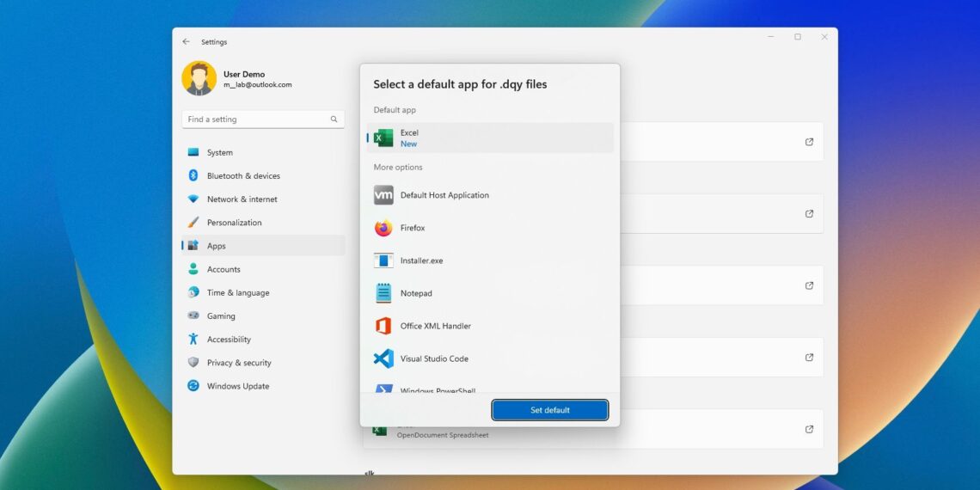The image size is (980, 490).
Task: Click the Installer.exe app name
Action: (x=422, y=260)
